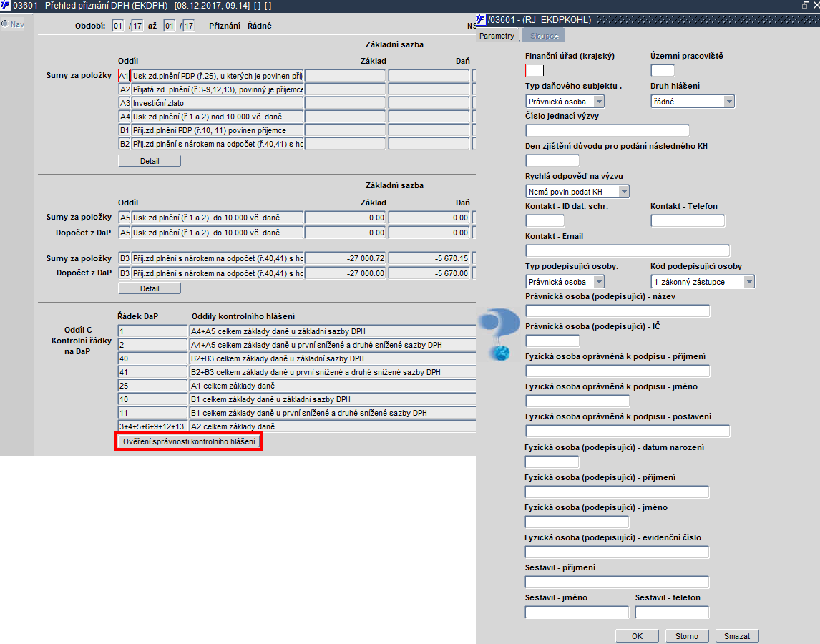Click the Kontakt - Email input field
This screenshot has height=644, width=820.
628,250
